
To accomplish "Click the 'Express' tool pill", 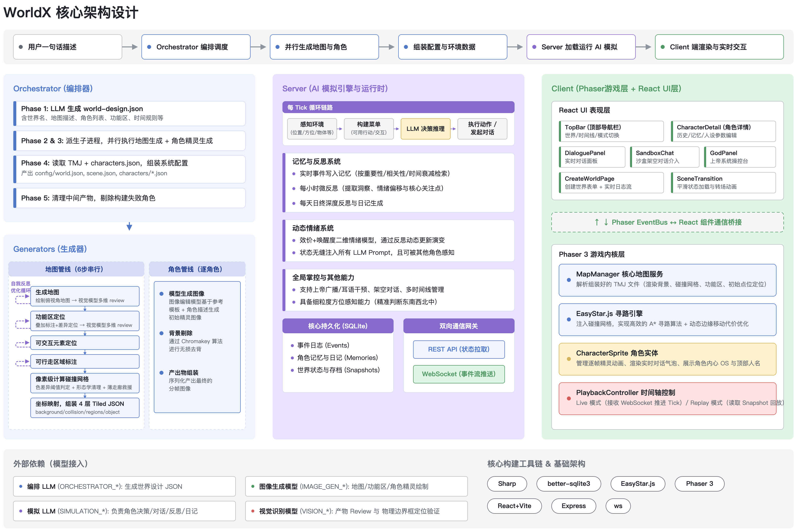I will coord(573,506).
